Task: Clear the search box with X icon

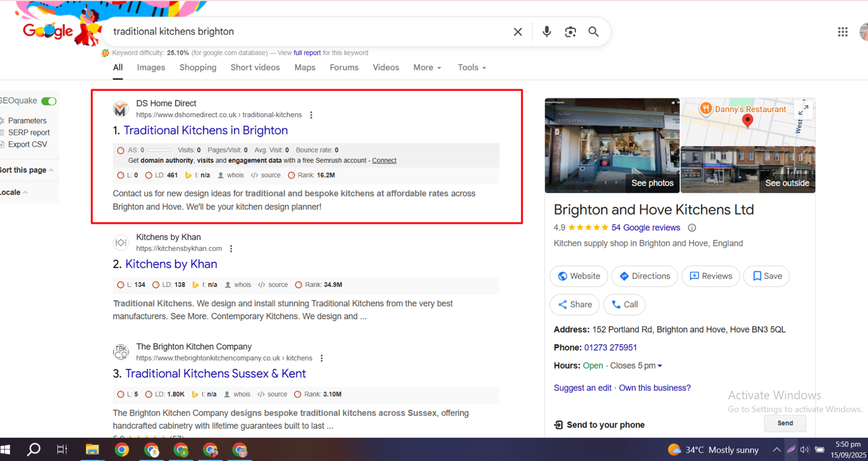Action: [518, 32]
